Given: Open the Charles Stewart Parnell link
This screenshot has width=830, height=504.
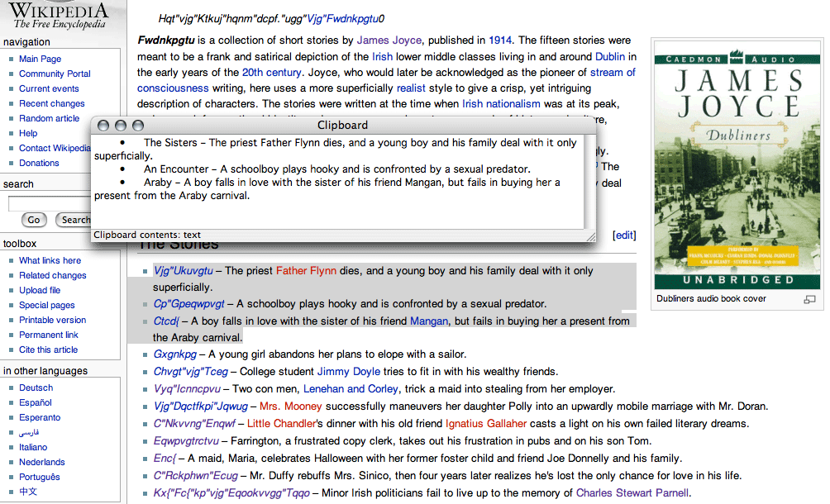Looking at the screenshot, I should [632, 493].
